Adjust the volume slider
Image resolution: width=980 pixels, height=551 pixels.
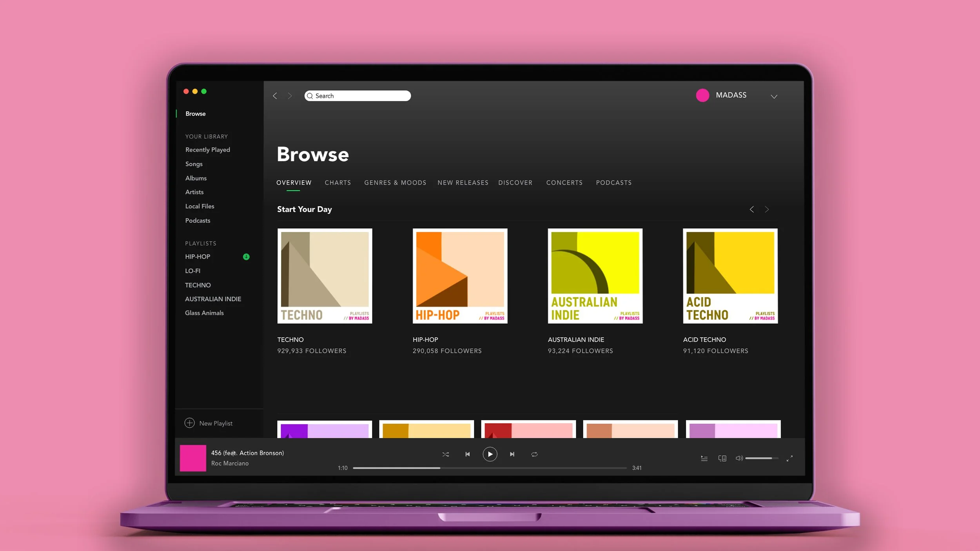click(761, 458)
